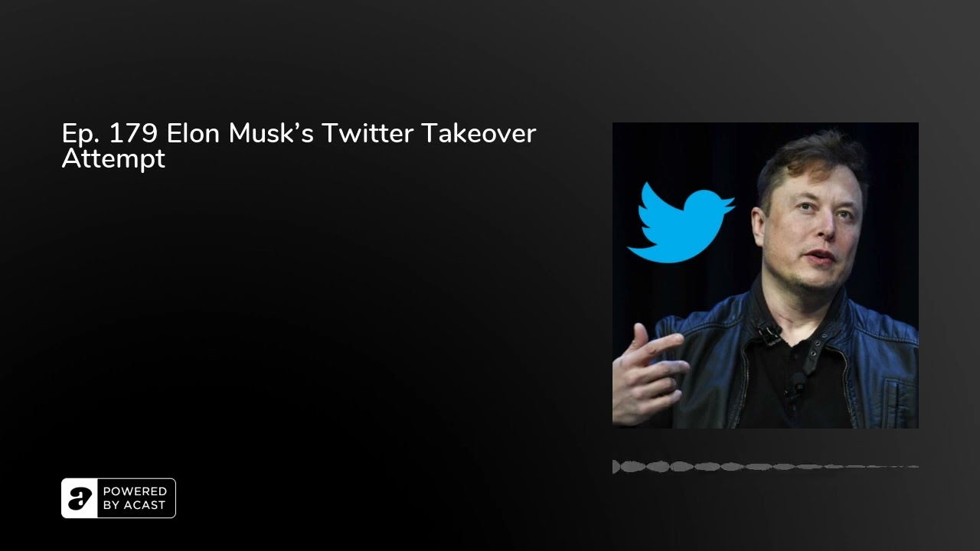Open the episode cover art image
Screen dimensions: 980x551
(766, 275)
